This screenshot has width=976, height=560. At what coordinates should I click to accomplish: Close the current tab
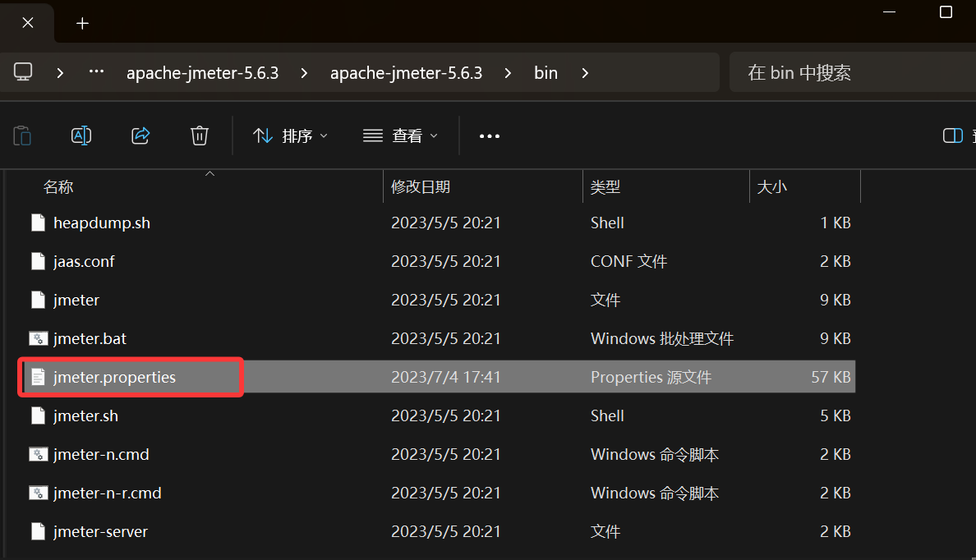coord(28,23)
